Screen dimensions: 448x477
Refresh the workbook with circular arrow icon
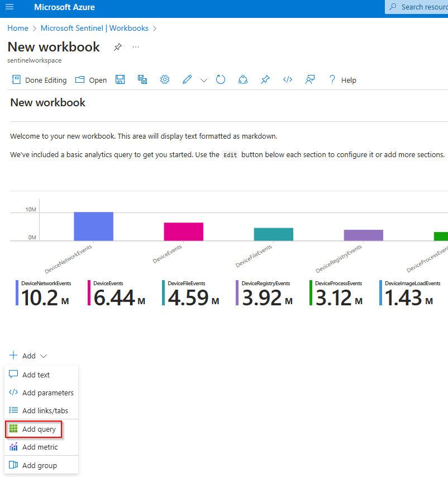(x=221, y=80)
